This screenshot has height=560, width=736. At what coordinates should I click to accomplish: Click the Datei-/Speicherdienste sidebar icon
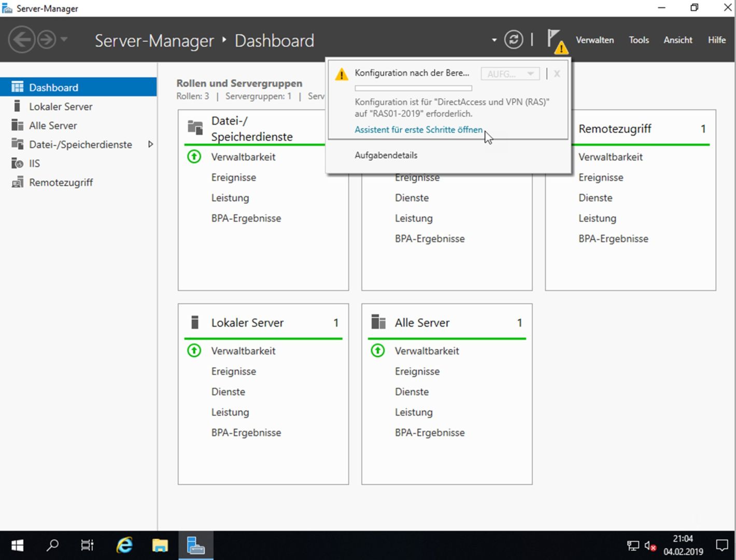(x=18, y=144)
